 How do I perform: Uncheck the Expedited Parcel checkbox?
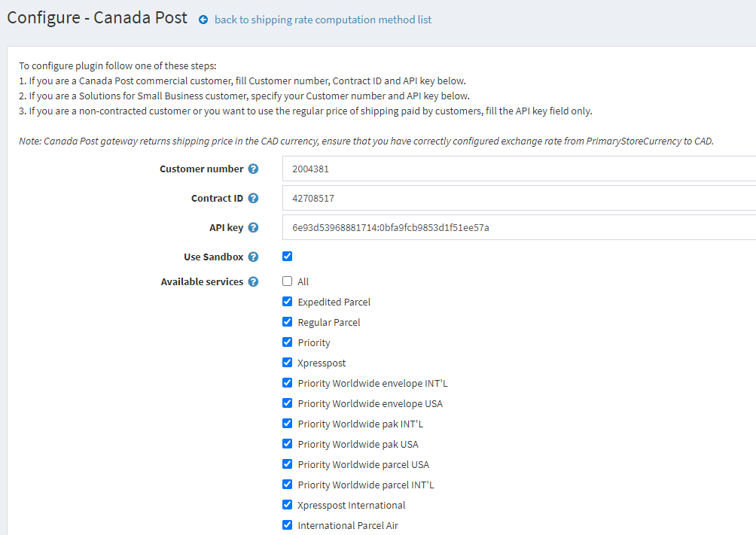tap(288, 301)
